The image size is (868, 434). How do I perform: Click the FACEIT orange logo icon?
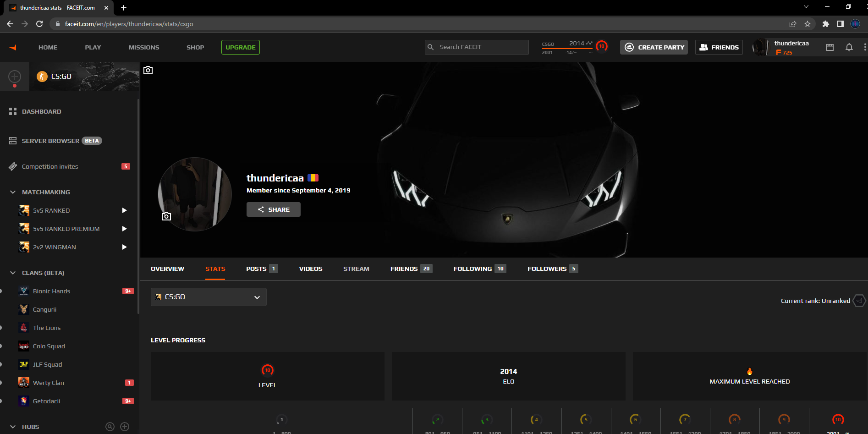13,47
